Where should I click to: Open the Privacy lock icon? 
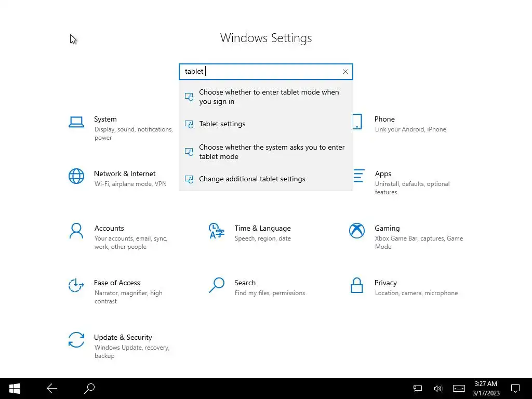pyautogui.click(x=357, y=285)
